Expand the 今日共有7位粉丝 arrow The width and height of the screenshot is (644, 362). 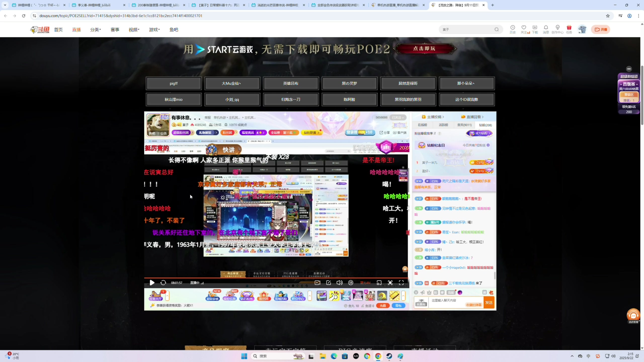(x=488, y=145)
